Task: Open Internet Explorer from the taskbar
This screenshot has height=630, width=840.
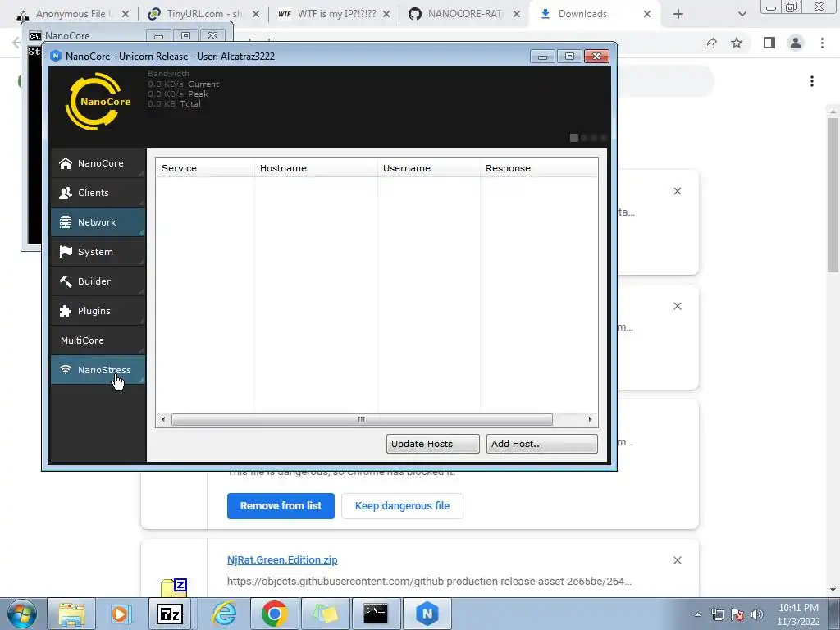Action: 225,614
